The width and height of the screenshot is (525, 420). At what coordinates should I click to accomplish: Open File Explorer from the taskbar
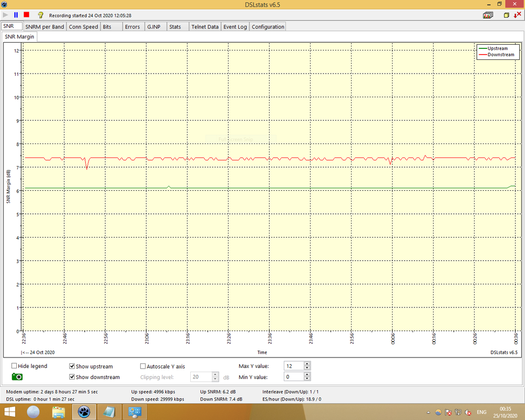pos(58,412)
